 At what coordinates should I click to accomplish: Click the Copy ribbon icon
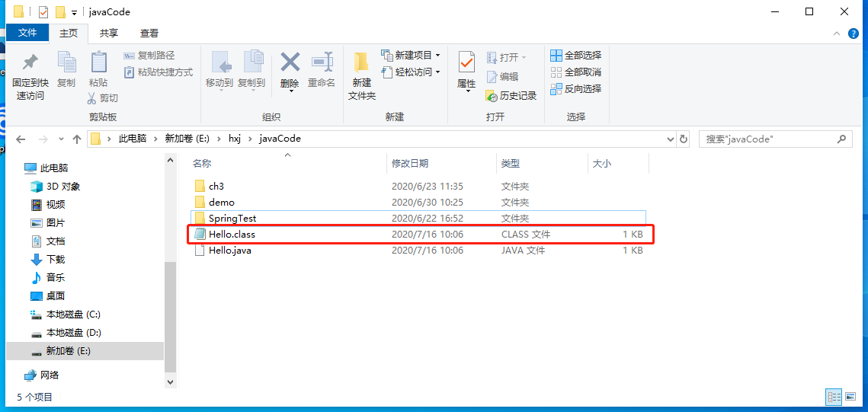[66, 69]
